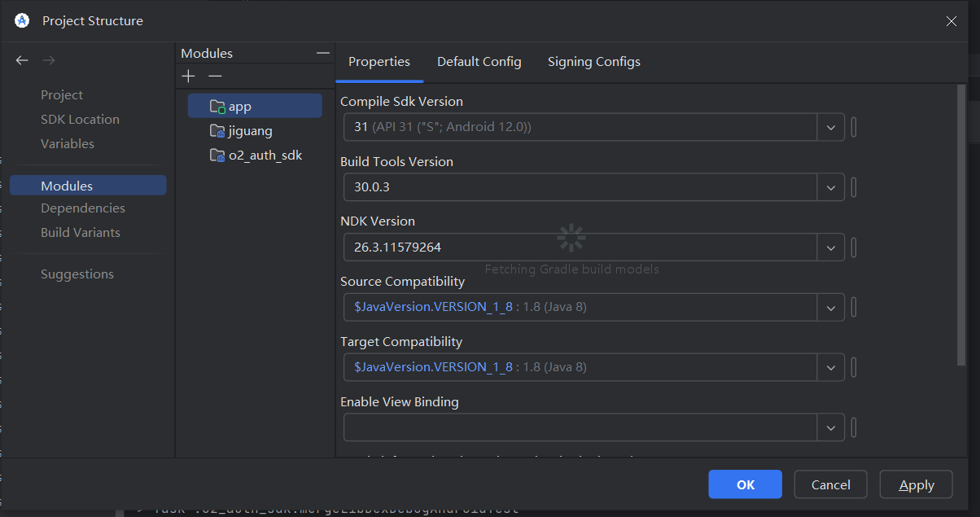Image resolution: width=980 pixels, height=517 pixels.
Task: Expand the Build Tools Version dropdown
Action: [830, 187]
